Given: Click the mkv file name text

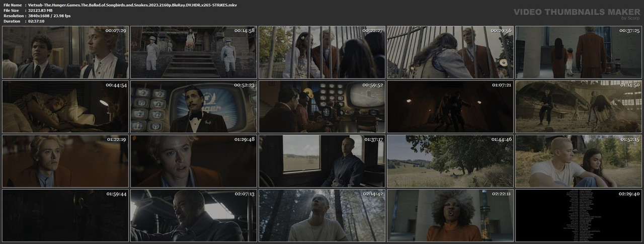Looking at the screenshot, I should 133,5.
